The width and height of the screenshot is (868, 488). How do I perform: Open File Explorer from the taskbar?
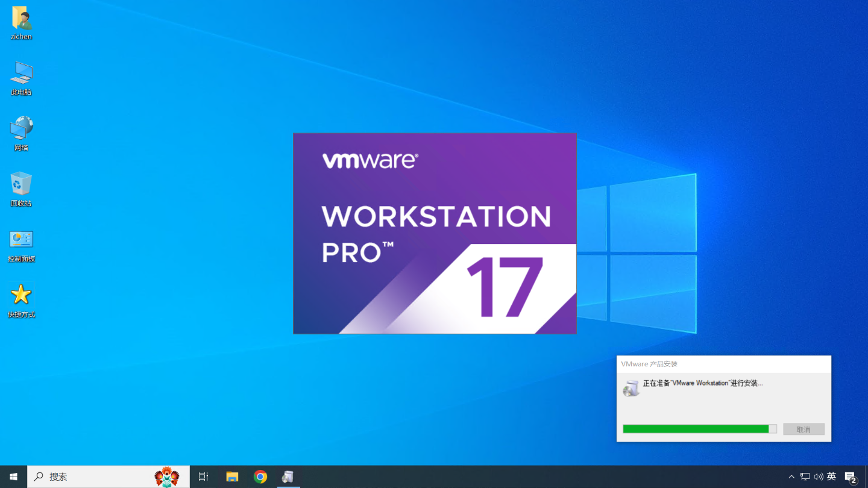click(232, 477)
